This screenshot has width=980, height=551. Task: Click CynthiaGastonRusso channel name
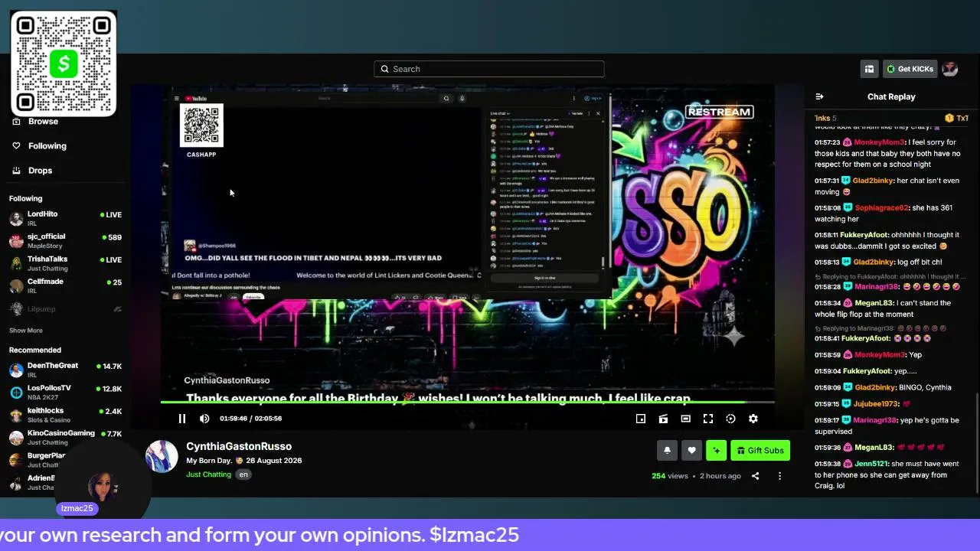239,446
